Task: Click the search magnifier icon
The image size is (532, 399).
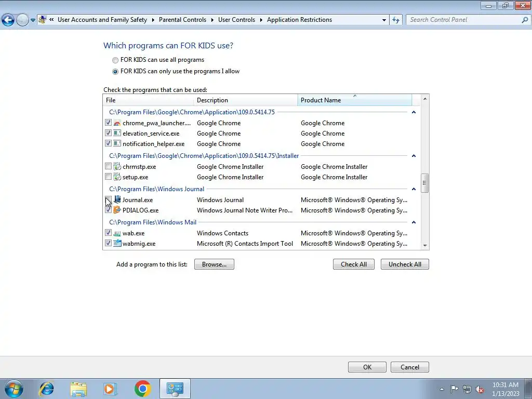Action: tap(525, 20)
